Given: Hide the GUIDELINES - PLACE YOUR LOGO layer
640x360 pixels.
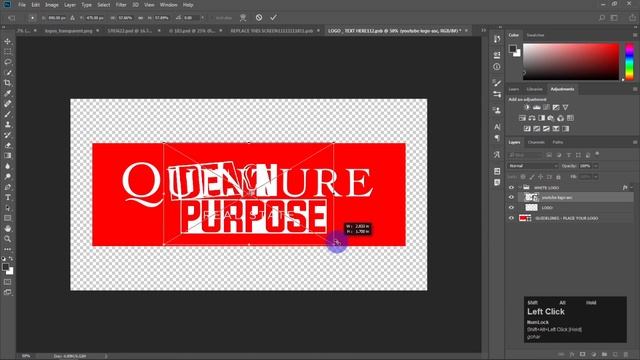Looking at the screenshot, I should coord(511,218).
